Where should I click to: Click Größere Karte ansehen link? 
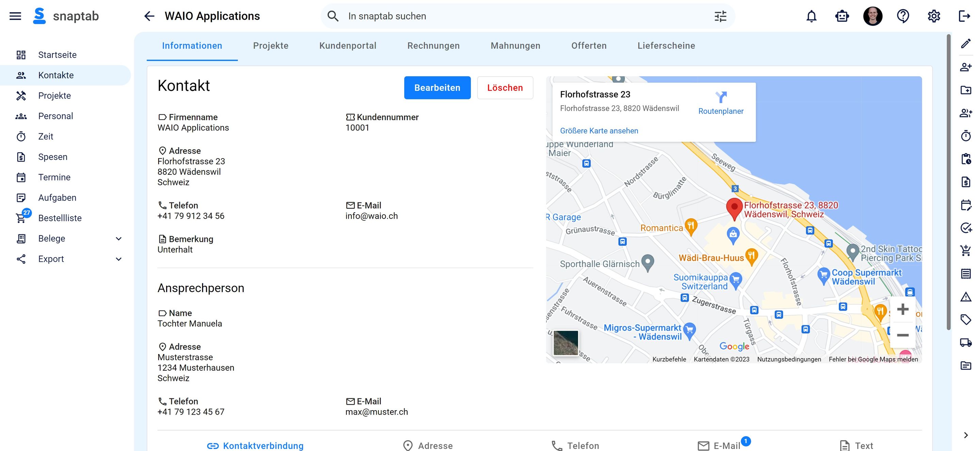coord(599,131)
